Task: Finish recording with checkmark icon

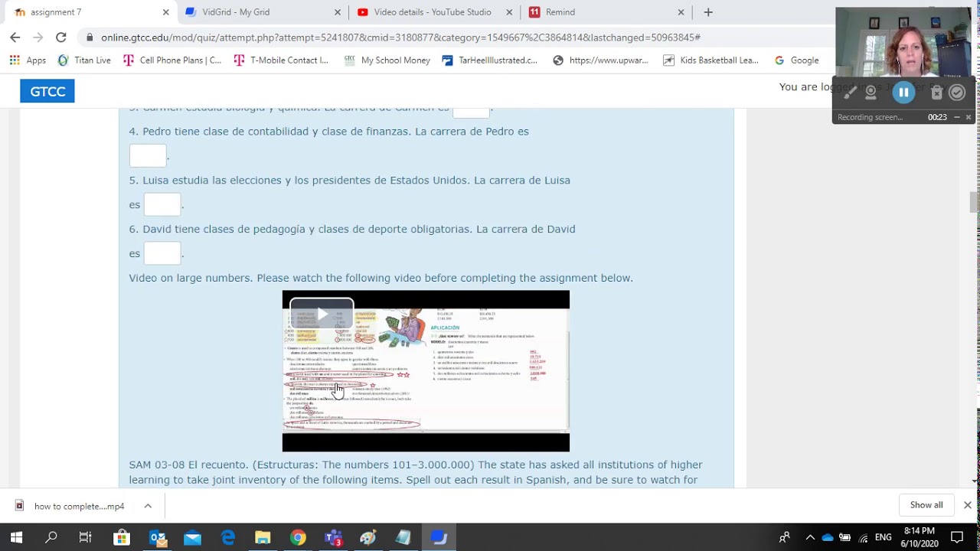Action: click(957, 93)
